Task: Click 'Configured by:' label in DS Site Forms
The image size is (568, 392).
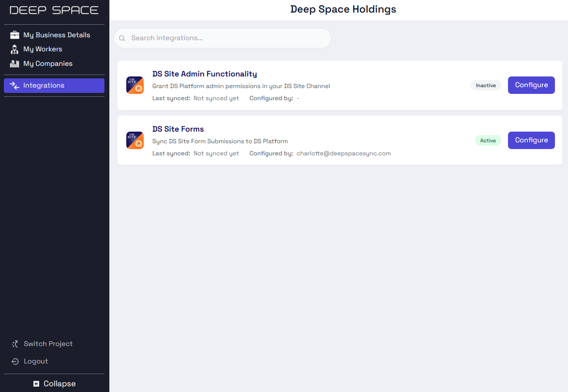Action: tap(271, 153)
